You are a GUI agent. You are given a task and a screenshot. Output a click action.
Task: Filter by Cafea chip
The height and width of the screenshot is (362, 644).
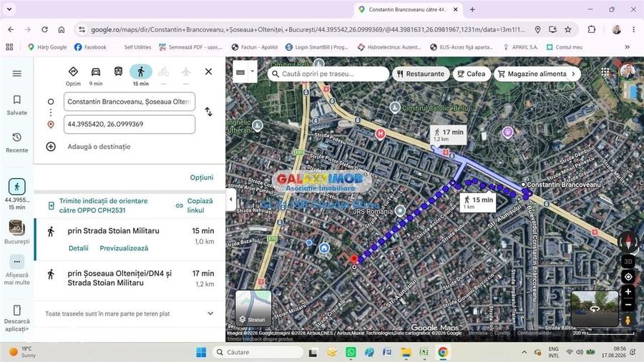(472, 74)
